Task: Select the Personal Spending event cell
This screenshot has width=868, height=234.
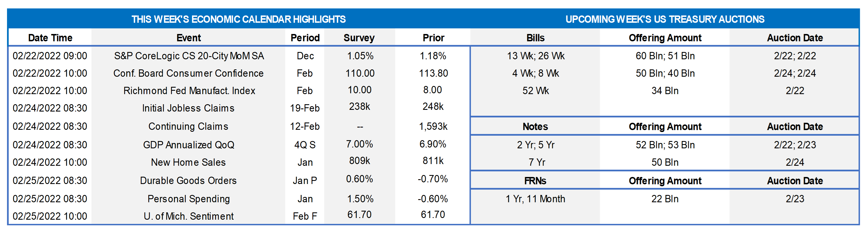Action: click(x=188, y=199)
